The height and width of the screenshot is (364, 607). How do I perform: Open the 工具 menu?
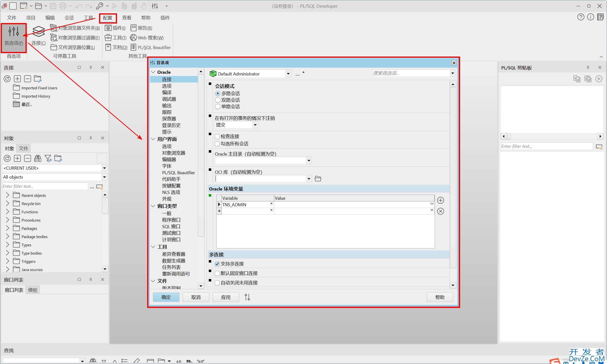(88, 18)
